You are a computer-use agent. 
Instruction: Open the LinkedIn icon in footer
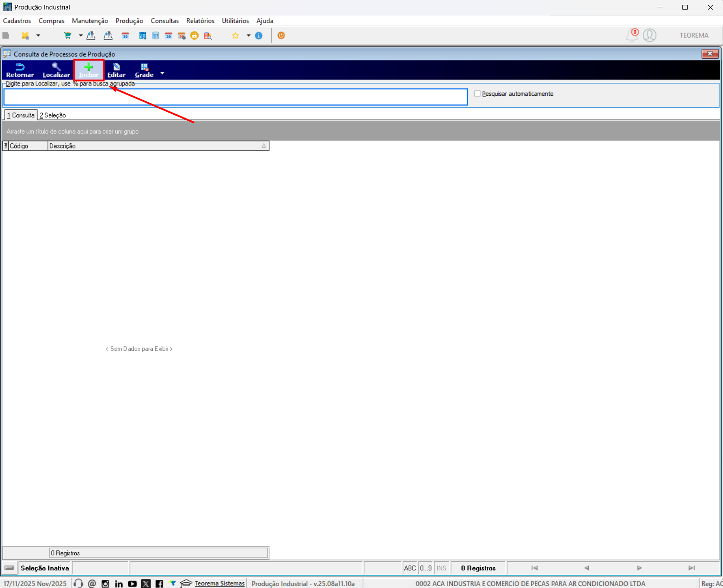pyautogui.click(x=119, y=584)
